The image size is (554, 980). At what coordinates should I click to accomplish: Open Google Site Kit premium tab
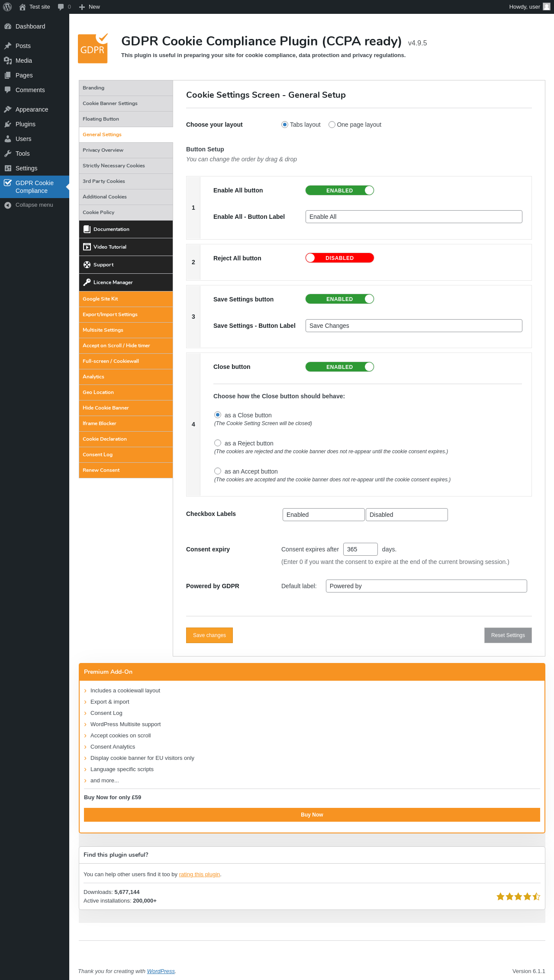tap(126, 299)
